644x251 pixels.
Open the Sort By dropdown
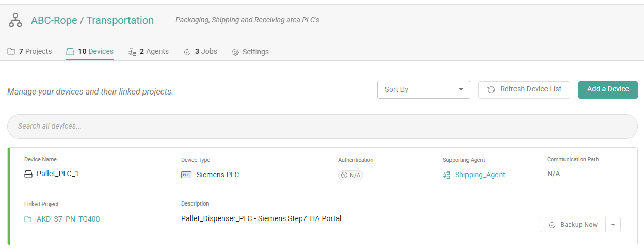pyautogui.click(x=423, y=89)
